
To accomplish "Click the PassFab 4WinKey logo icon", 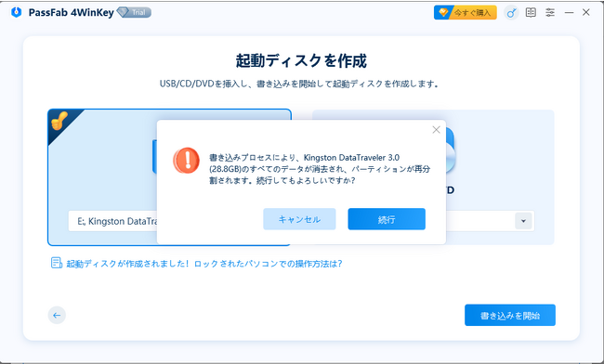I will click(x=16, y=12).
